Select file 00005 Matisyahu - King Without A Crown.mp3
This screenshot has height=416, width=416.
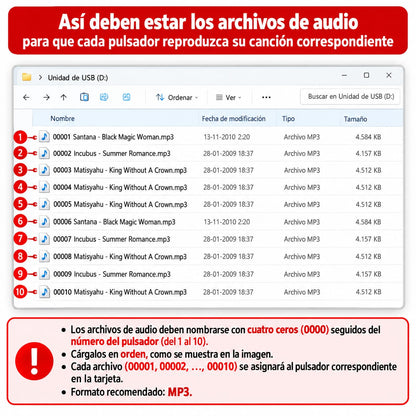[120, 204]
